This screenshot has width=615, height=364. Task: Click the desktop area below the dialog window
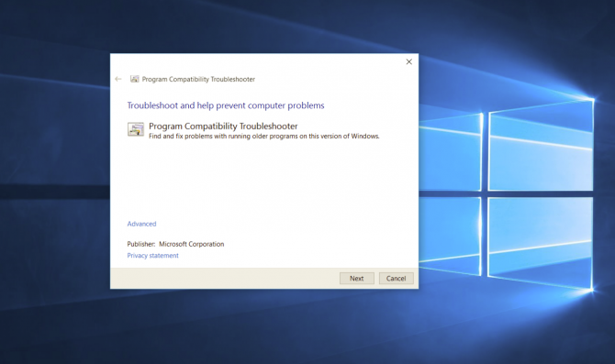tap(264, 327)
